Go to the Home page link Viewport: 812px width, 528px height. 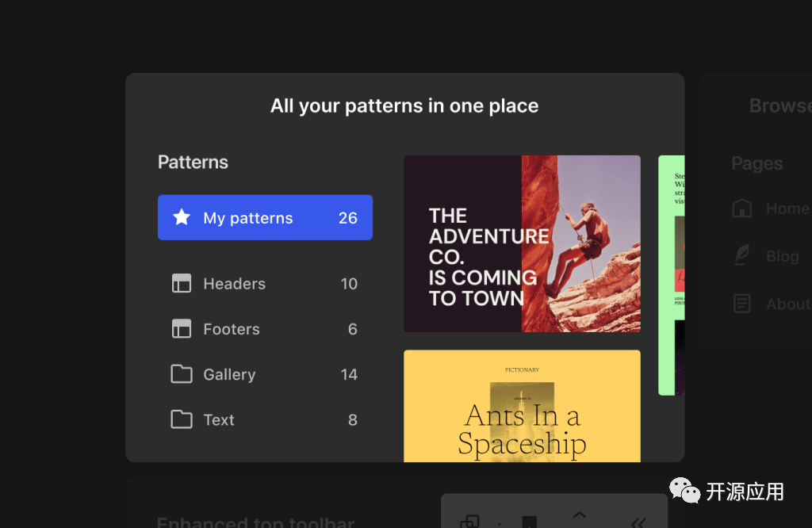787,209
